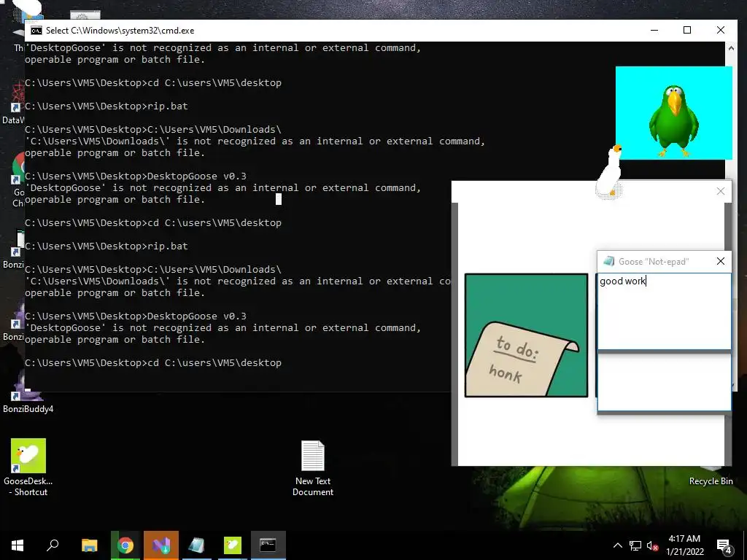Click the first "rip.bat" command line text
This screenshot has height=560, width=747.
pyautogui.click(x=168, y=106)
